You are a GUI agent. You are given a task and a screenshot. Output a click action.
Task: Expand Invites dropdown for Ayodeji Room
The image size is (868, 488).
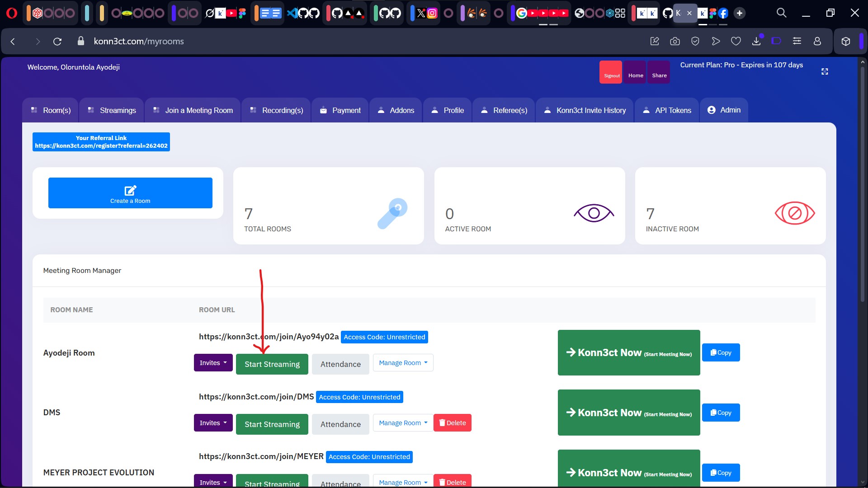click(213, 363)
